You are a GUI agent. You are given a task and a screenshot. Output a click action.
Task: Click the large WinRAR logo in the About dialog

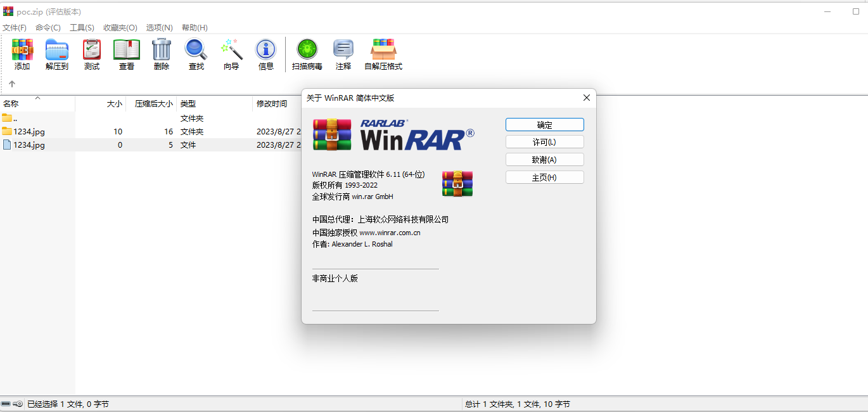(x=393, y=135)
